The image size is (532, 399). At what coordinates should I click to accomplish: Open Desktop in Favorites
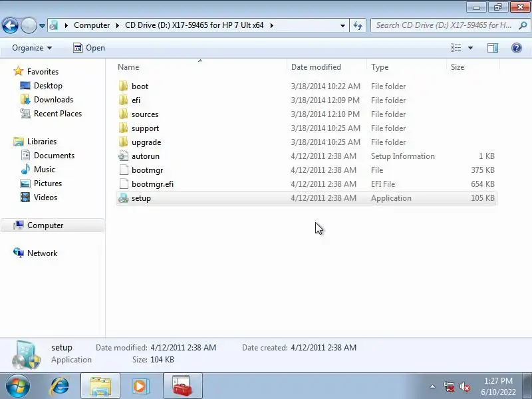pyautogui.click(x=48, y=86)
